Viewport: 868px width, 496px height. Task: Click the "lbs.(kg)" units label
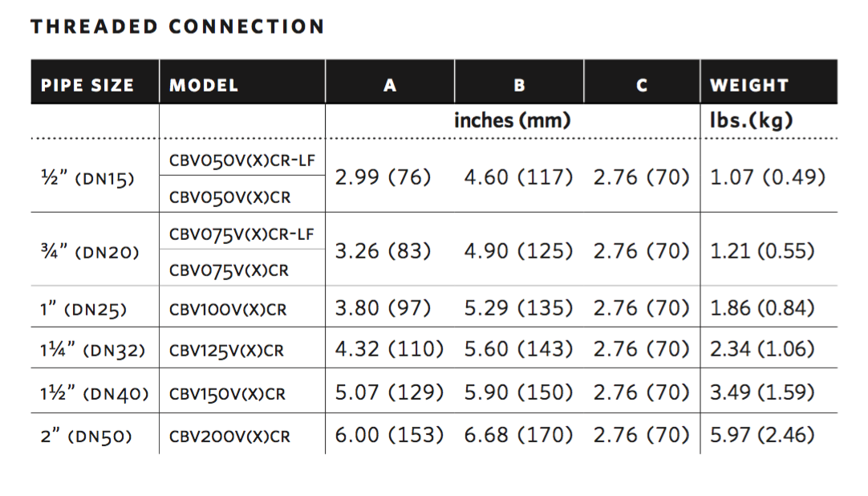[751, 121]
